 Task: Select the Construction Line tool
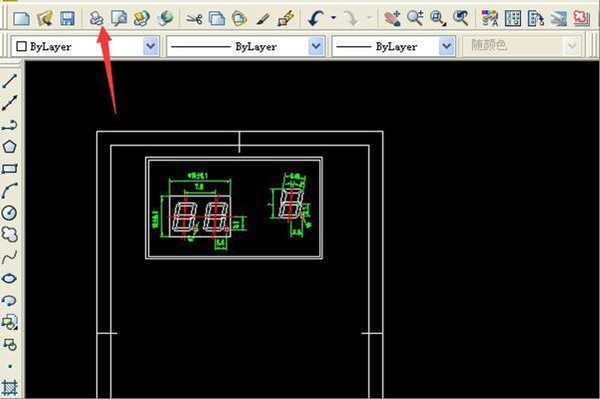coord(10,103)
